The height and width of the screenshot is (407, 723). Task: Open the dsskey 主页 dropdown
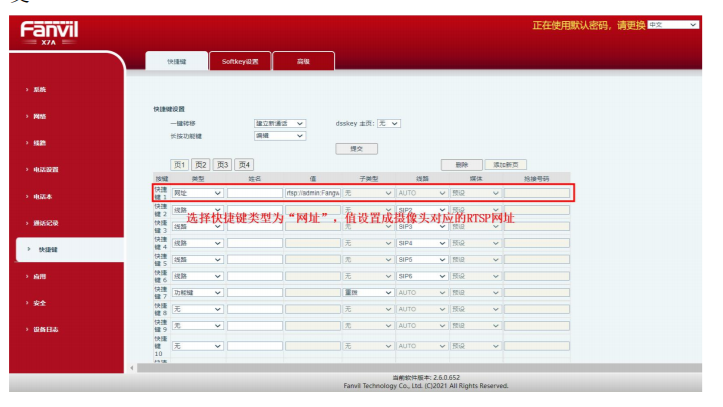tap(389, 124)
